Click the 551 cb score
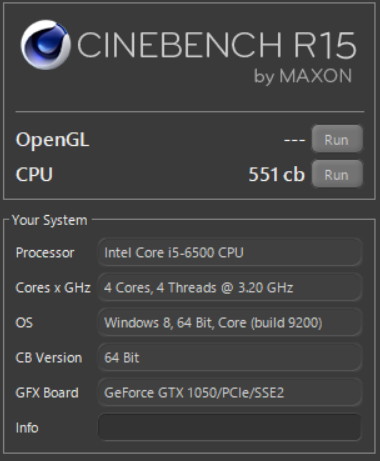 (276, 174)
